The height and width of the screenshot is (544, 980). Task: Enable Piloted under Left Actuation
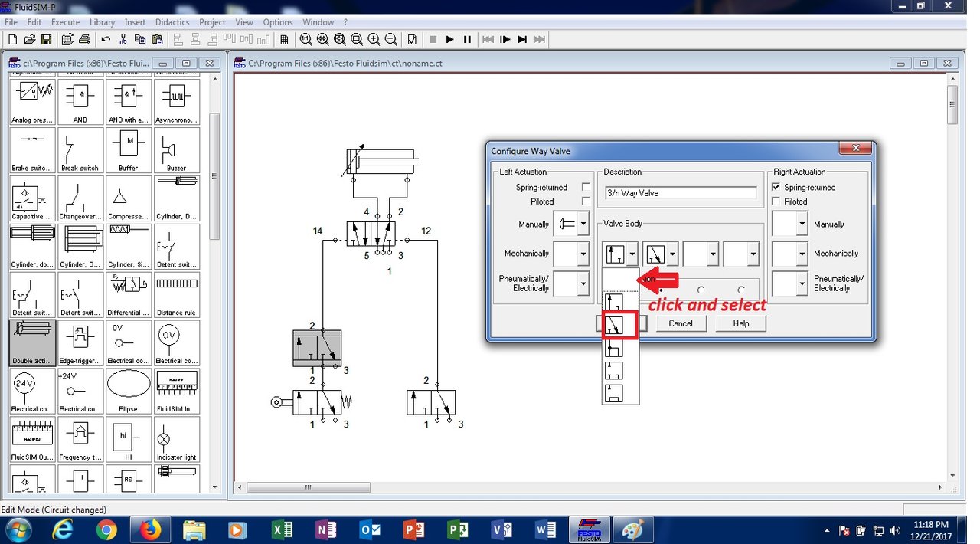586,202
